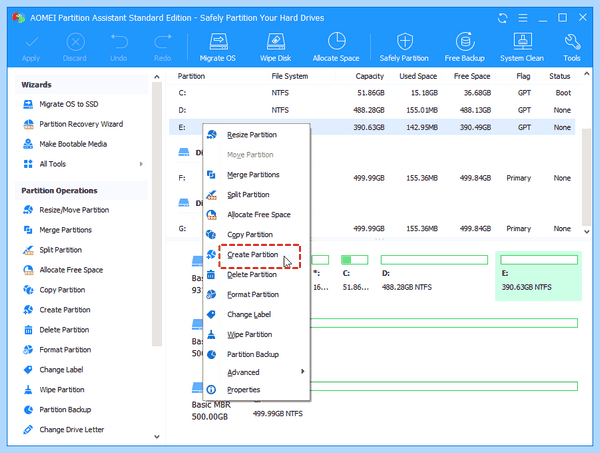Select Format Partition in the context menu

pyautogui.click(x=256, y=294)
